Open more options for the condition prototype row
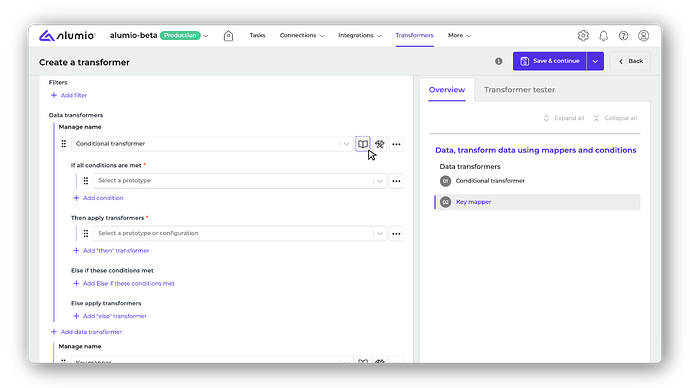Image resolution: width=690 pixels, height=388 pixels. [396, 181]
